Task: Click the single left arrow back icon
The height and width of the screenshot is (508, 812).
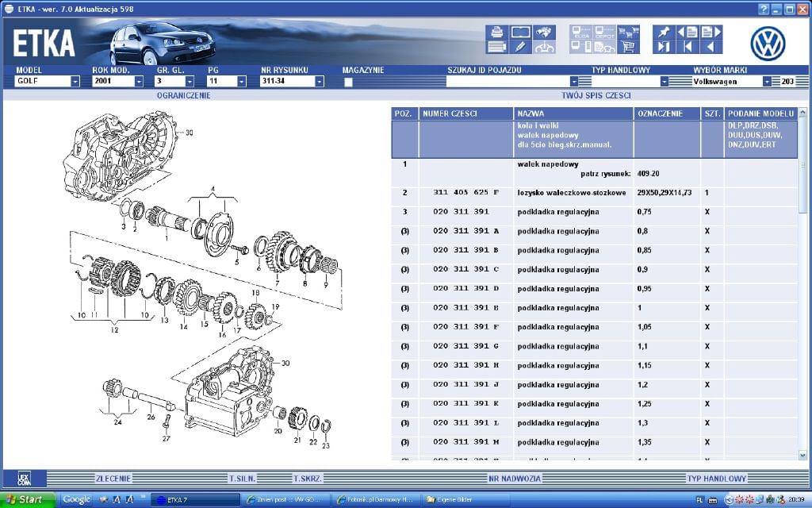Action: [711, 47]
